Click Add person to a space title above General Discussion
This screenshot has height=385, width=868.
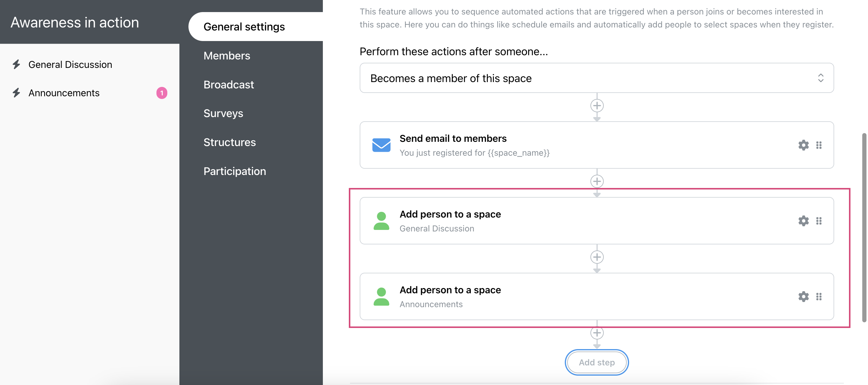(x=450, y=214)
